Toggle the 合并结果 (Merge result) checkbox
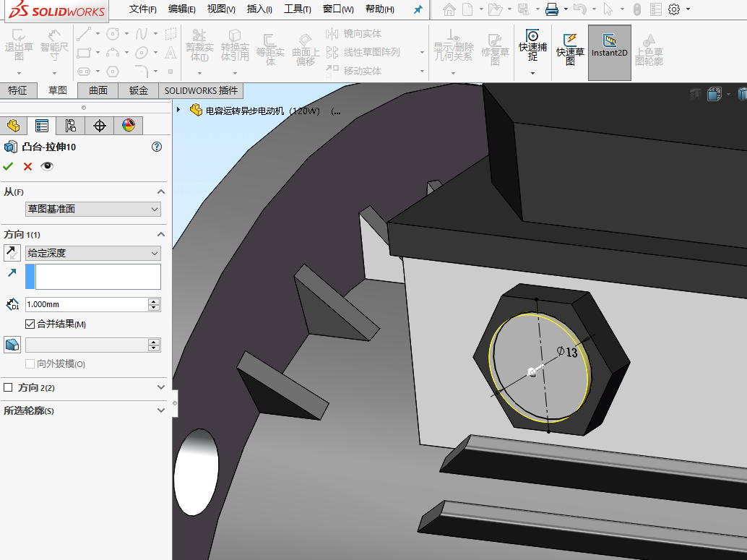Image resolution: width=747 pixels, height=560 pixels. 30,324
